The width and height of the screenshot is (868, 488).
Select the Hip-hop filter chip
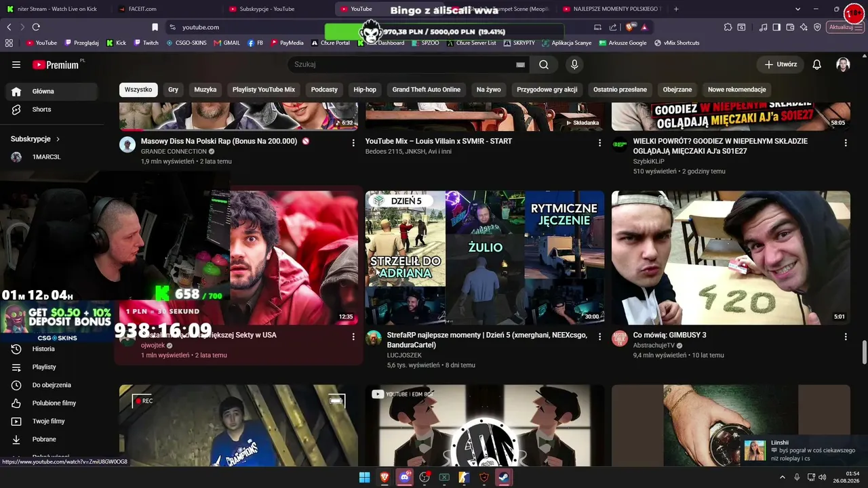click(x=365, y=89)
